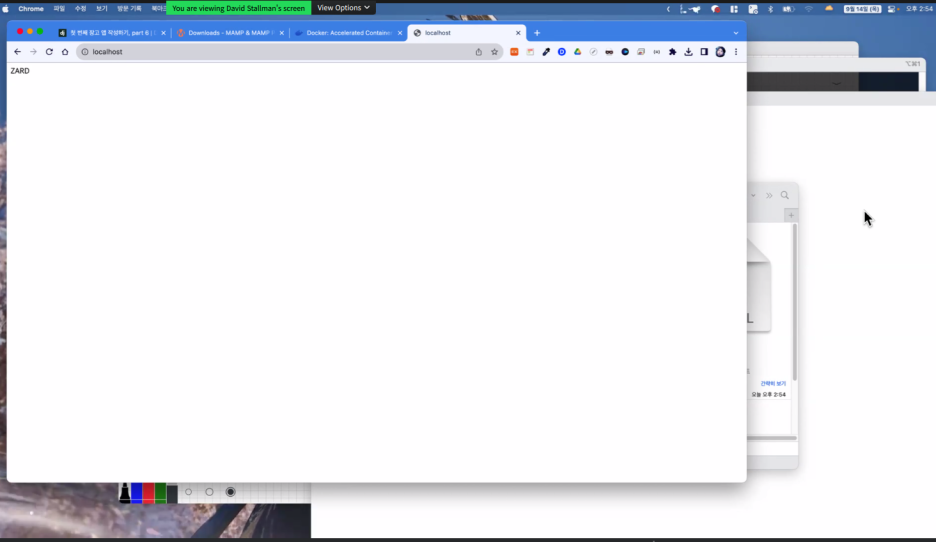
Task: Close the localhost tab
Action: [518, 33]
